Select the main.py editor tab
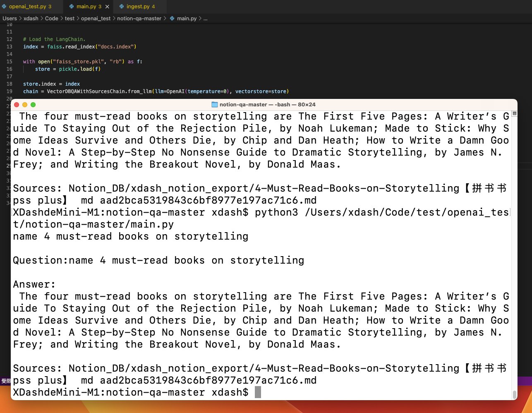 point(89,7)
